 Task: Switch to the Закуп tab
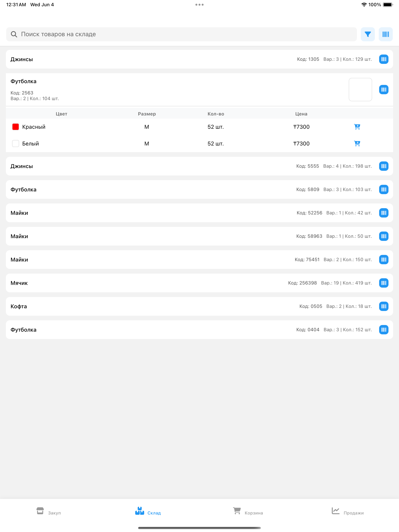coord(49,511)
